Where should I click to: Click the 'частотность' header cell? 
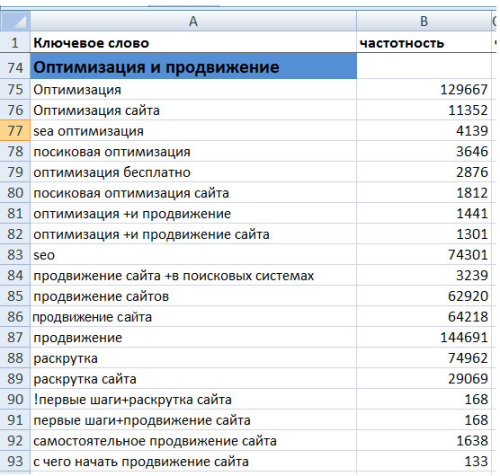click(424, 43)
